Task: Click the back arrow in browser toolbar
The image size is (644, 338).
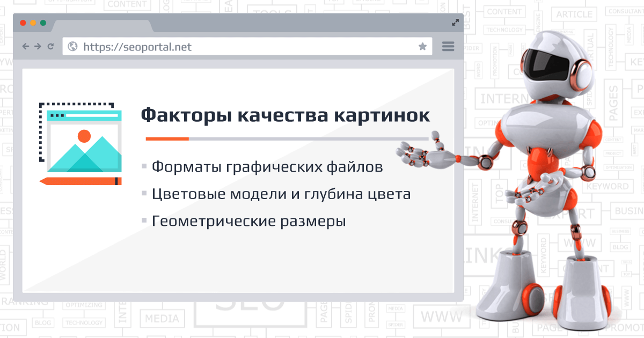Action: [x=25, y=47]
